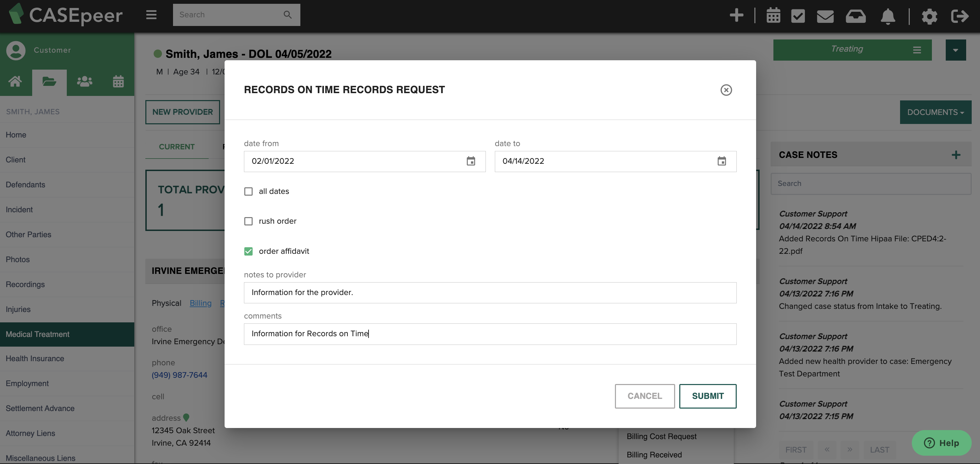Click the comments input field
980x464 pixels.
[x=490, y=334]
